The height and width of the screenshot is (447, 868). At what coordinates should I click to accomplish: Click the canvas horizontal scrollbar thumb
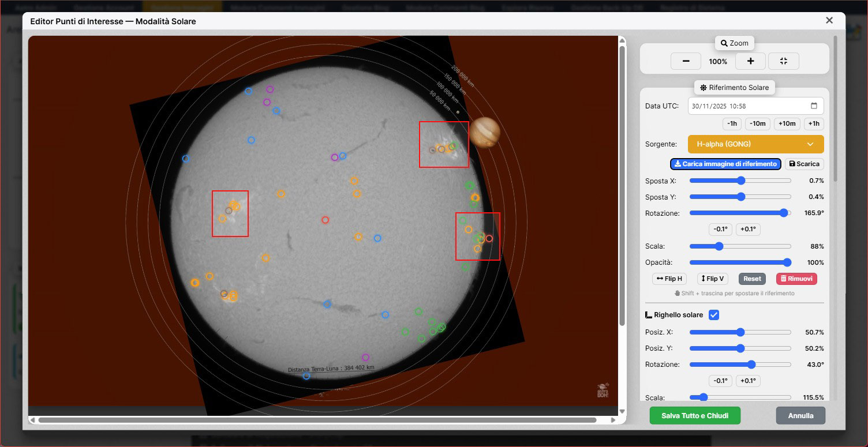(x=317, y=420)
